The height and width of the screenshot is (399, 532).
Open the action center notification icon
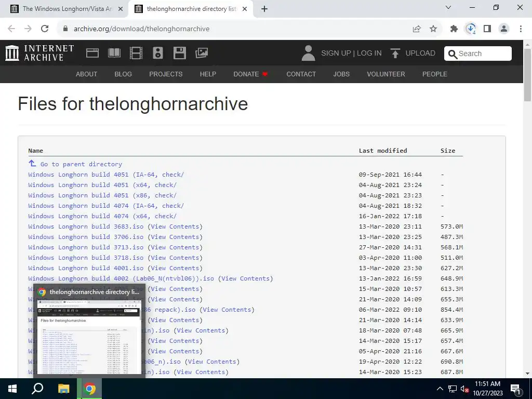tap(515, 389)
